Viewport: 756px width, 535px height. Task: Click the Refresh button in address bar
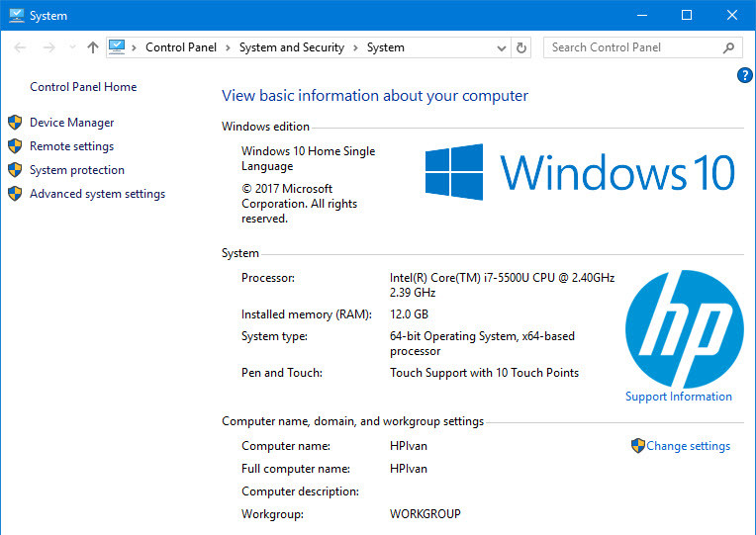tap(522, 47)
